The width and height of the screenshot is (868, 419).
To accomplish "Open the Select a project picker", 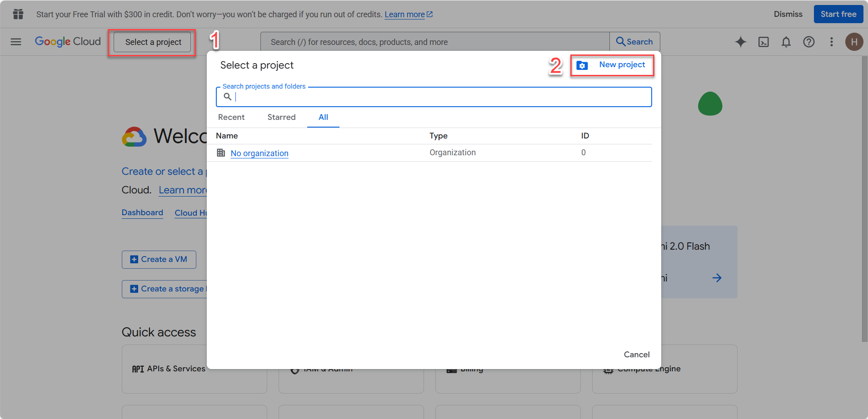I will 153,42.
